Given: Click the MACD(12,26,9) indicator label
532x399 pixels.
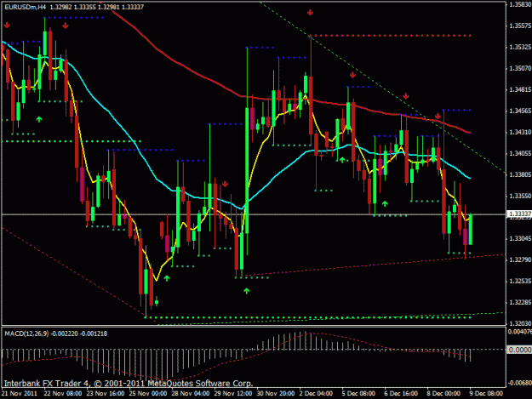Looking at the screenshot, I should point(26,333).
